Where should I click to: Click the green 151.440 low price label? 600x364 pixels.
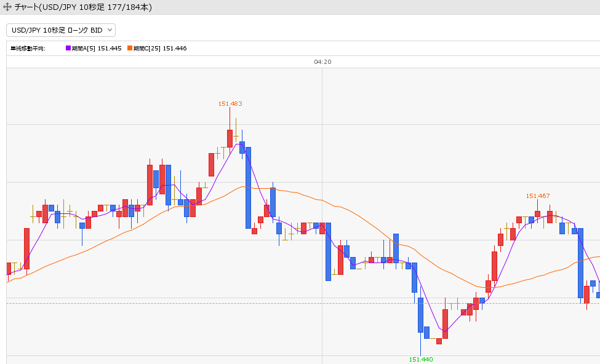(421, 359)
